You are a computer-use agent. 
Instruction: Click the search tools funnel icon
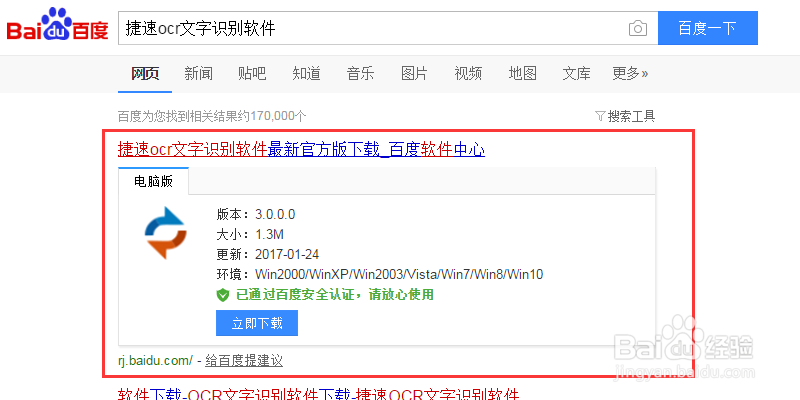(x=600, y=116)
